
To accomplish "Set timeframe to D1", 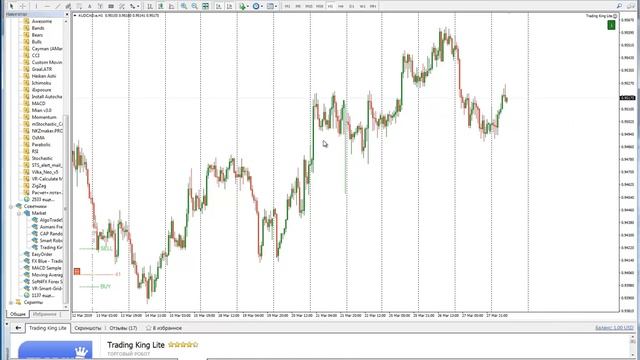I will pos(351,6).
